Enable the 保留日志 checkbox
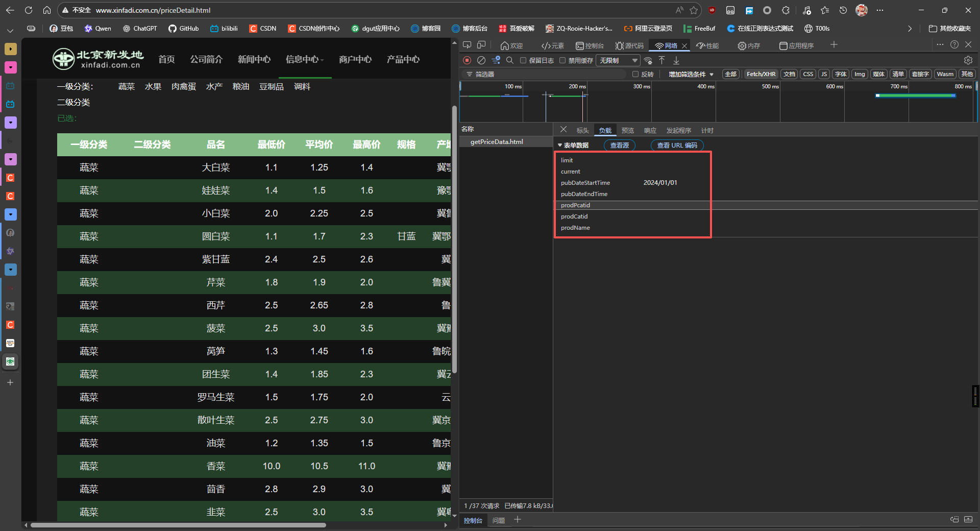The height and width of the screenshot is (531, 980). [523, 60]
